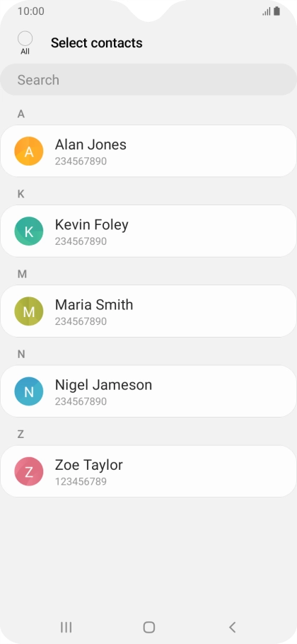This screenshot has width=297, height=644.
Task: Tap the Search contacts field
Action: [x=148, y=80]
